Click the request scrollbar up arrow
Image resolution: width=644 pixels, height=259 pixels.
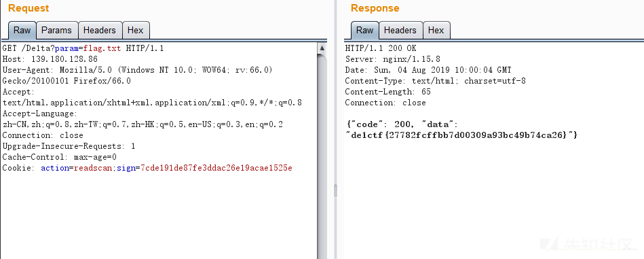click(x=322, y=48)
